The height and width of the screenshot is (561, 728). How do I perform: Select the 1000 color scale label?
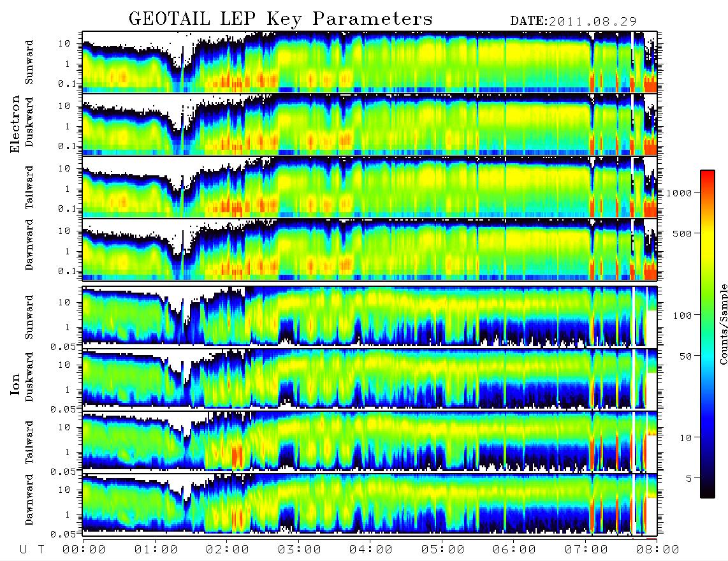[679, 193]
